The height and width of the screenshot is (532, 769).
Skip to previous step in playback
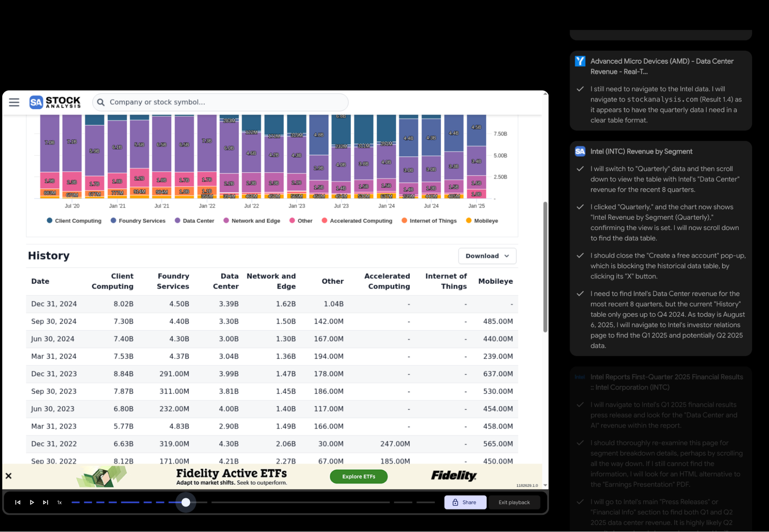(18, 502)
